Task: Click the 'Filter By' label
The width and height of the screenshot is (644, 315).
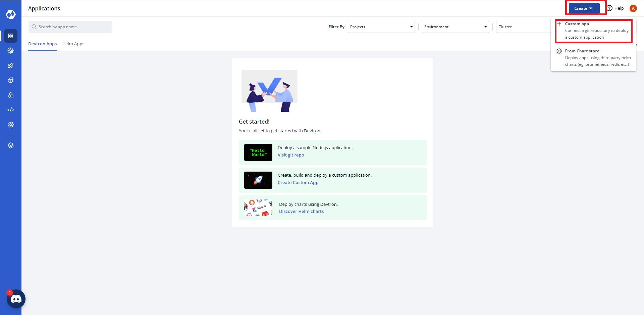Action: pos(336,27)
